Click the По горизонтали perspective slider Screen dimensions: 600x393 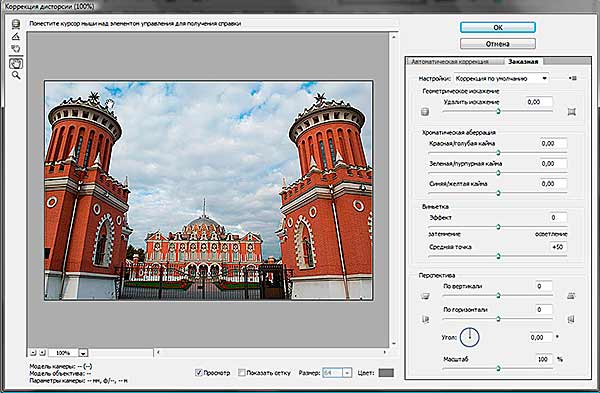pos(498,319)
